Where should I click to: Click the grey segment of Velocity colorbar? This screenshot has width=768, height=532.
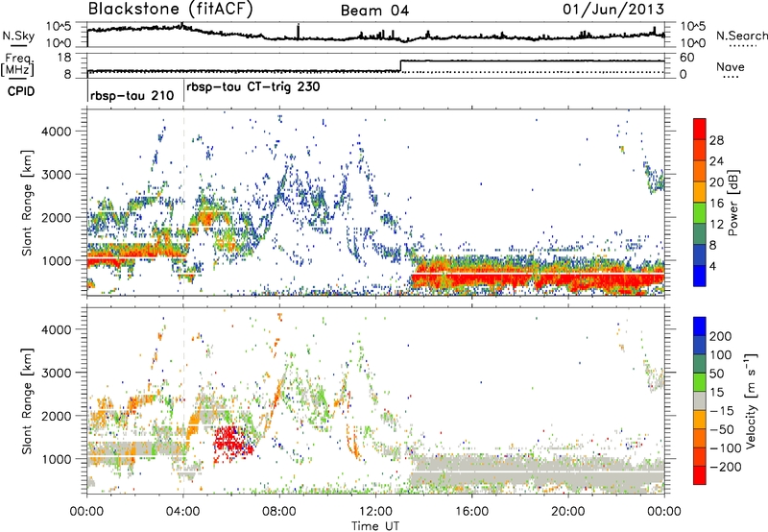coord(700,401)
